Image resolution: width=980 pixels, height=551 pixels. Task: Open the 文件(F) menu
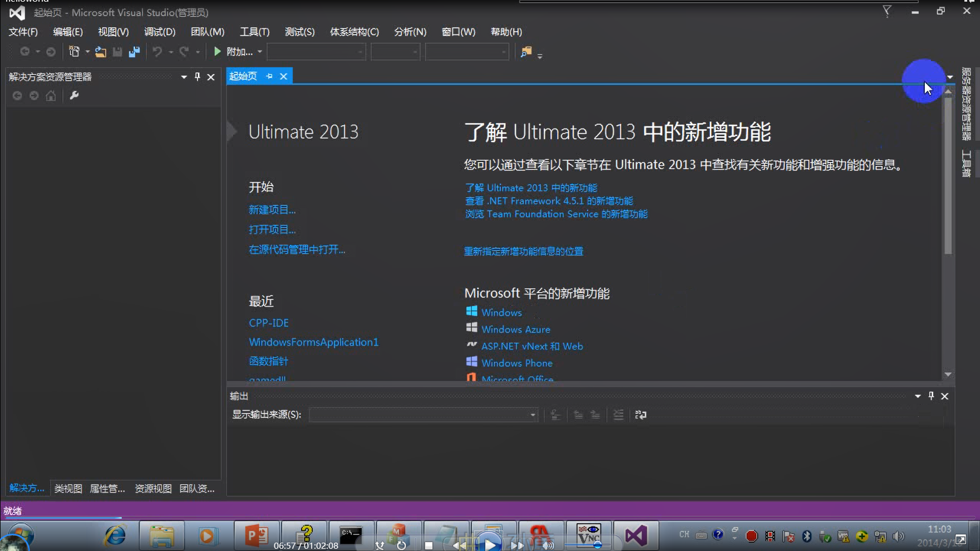[23, 32]
